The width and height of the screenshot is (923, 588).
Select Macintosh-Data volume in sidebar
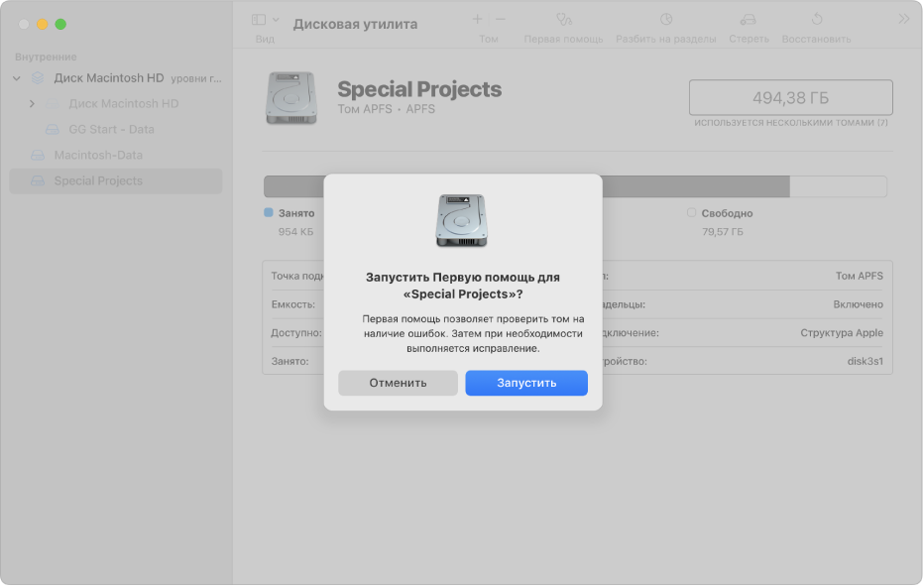(x=116, y=155)
